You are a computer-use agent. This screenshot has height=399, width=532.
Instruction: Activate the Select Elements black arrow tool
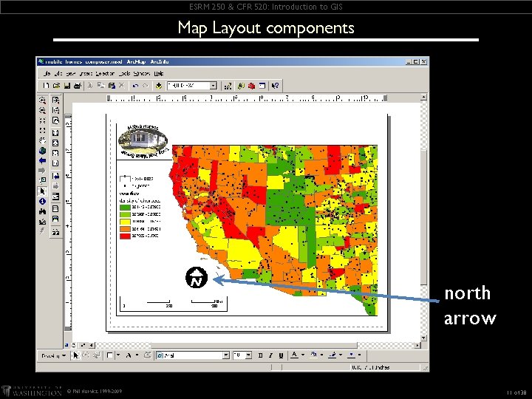(42, 191)
